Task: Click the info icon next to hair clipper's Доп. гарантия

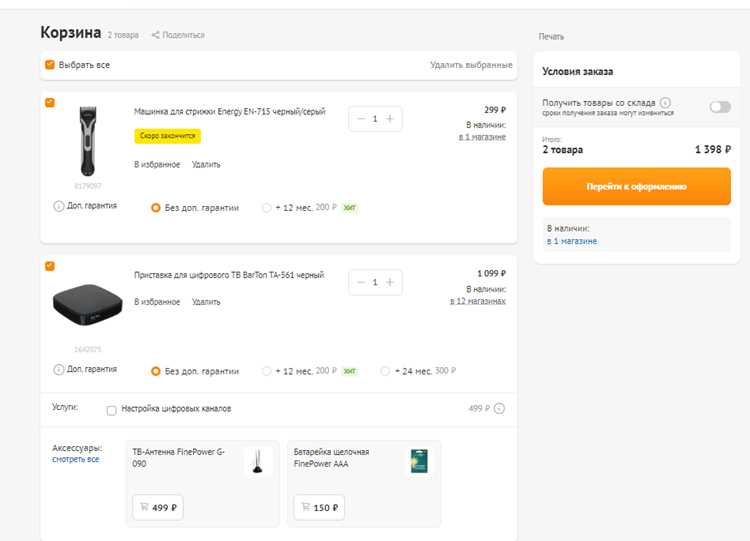Action: (58, 206)
